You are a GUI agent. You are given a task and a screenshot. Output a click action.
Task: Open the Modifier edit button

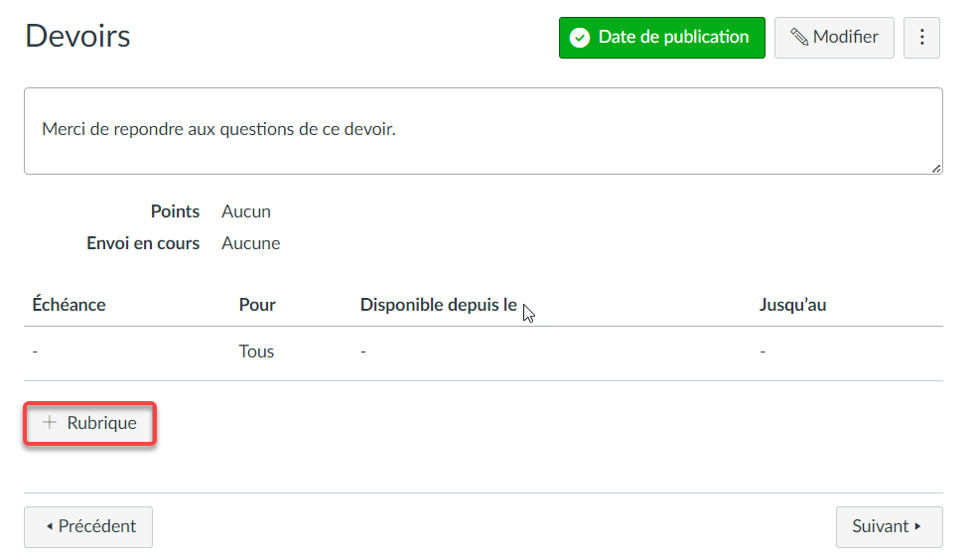tap(834, 38)
